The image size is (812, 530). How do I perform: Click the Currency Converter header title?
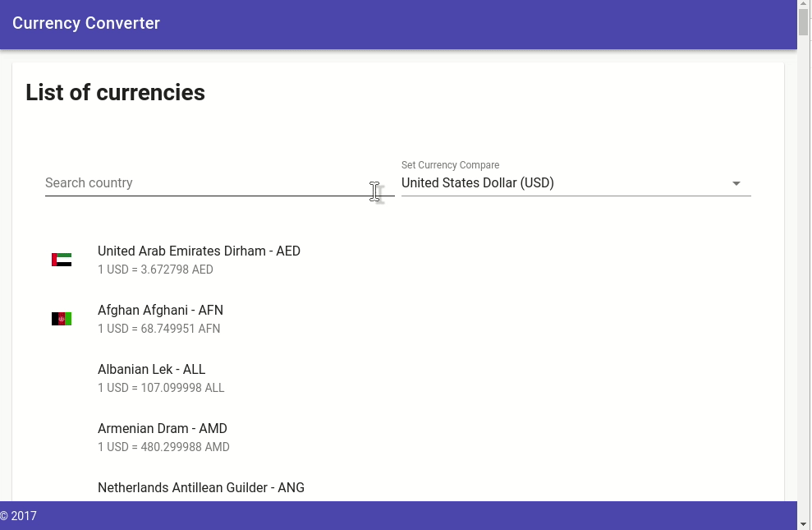pyautogui.click(x=86, y=23)
